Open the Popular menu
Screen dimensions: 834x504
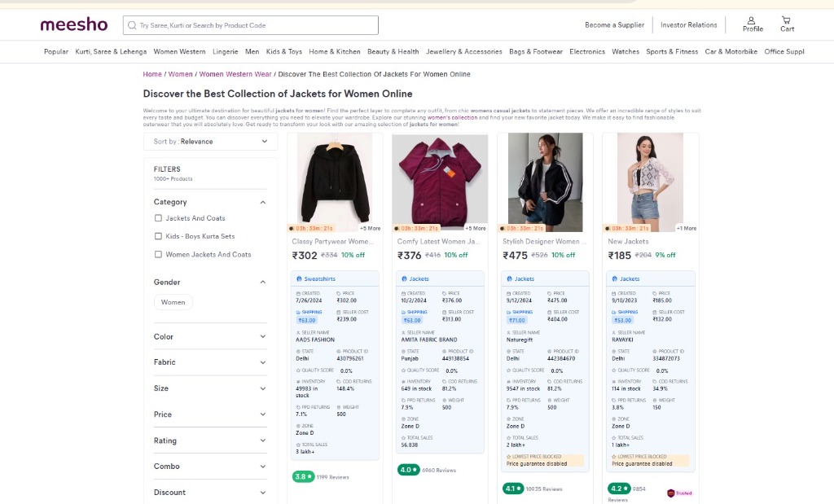click(x=56, y=51)
